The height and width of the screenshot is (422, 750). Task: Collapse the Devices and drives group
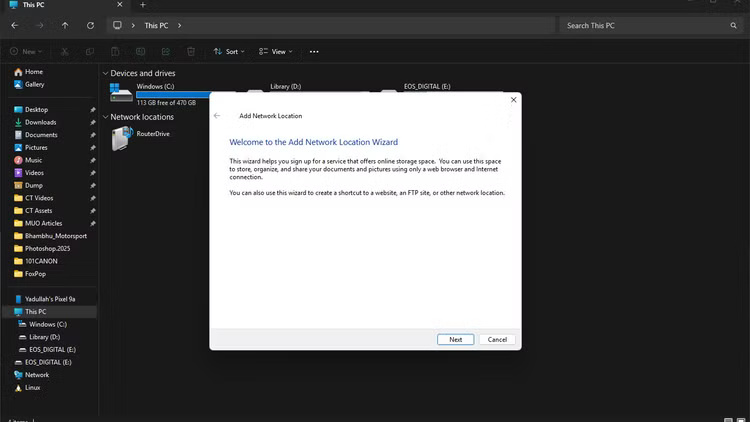tap(104, 73)
